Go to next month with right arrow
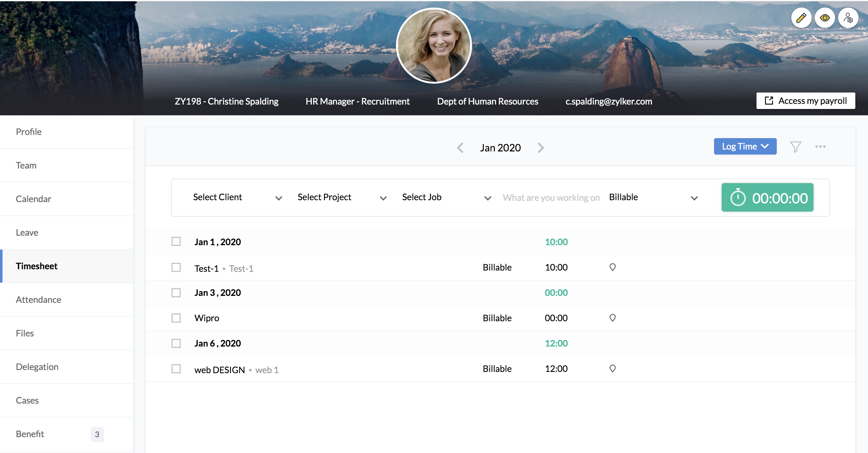 540,148
